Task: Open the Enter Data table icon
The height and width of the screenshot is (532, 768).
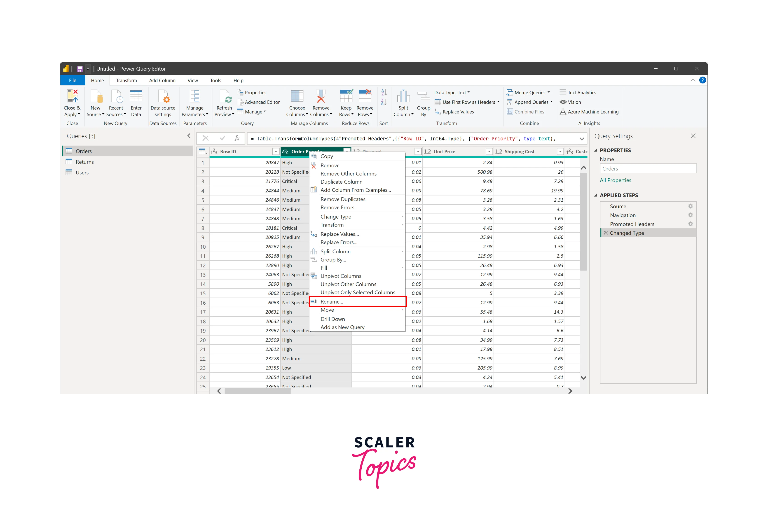Action: click(136, 96)
